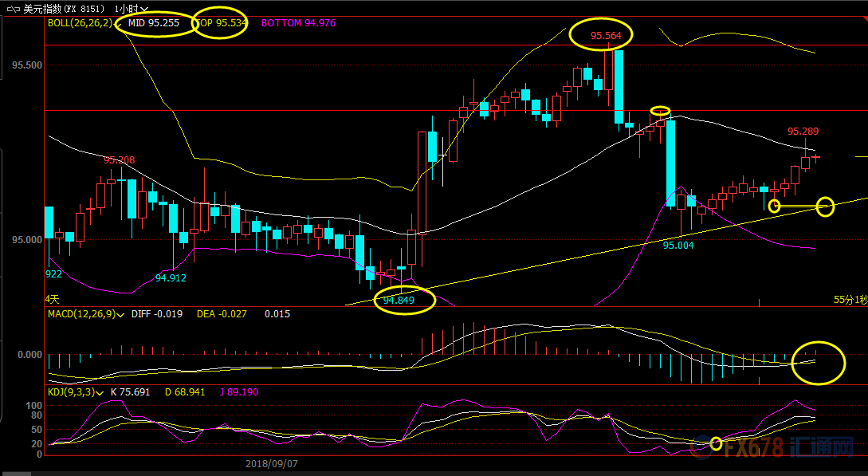Click the MID 95.255 Bollinger value
The image size is (868, 476).
coord(154,23)
